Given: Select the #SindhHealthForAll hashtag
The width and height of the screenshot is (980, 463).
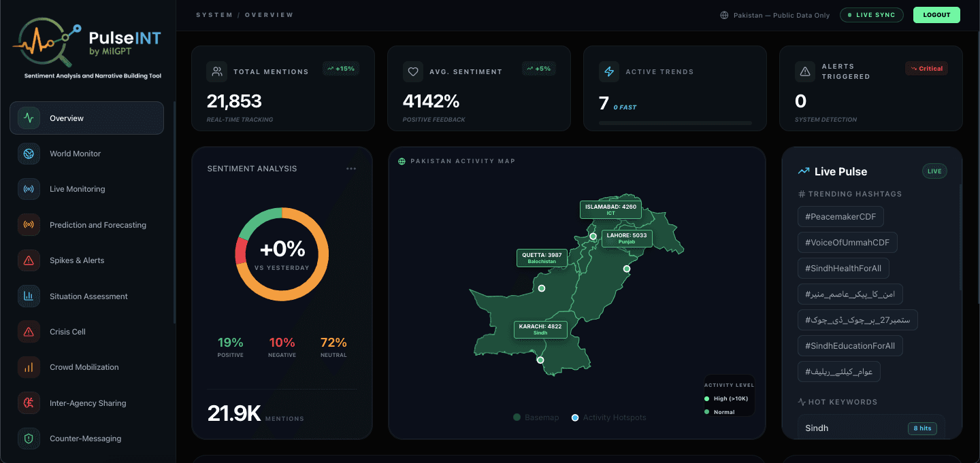Looking at the screenshot, I should click(843, 268).
